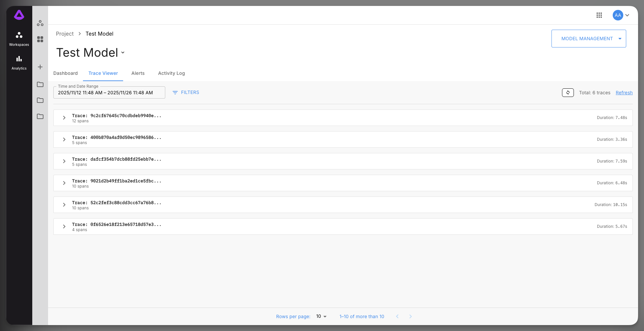Click the Time and Date Range field
The width and height of the screenshot is (644, 331).
point(109,93)
